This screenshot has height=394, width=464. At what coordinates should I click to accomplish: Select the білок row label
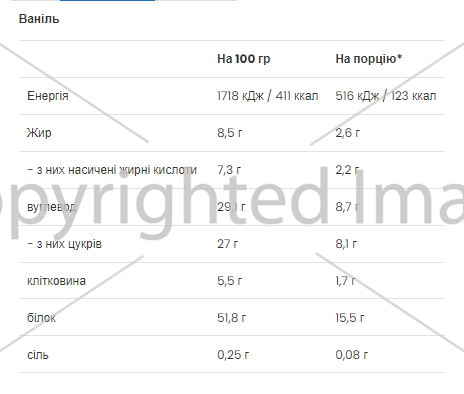(41, 318)
